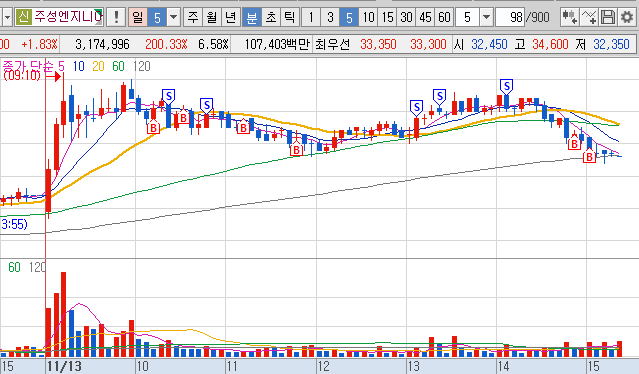This screenshot has height=374, width=639.
Task: Click the 33,300 best bid price
Action: [x=428, y=44]
